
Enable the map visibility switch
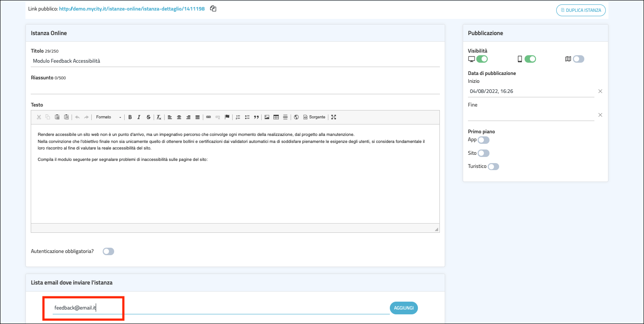578,59
